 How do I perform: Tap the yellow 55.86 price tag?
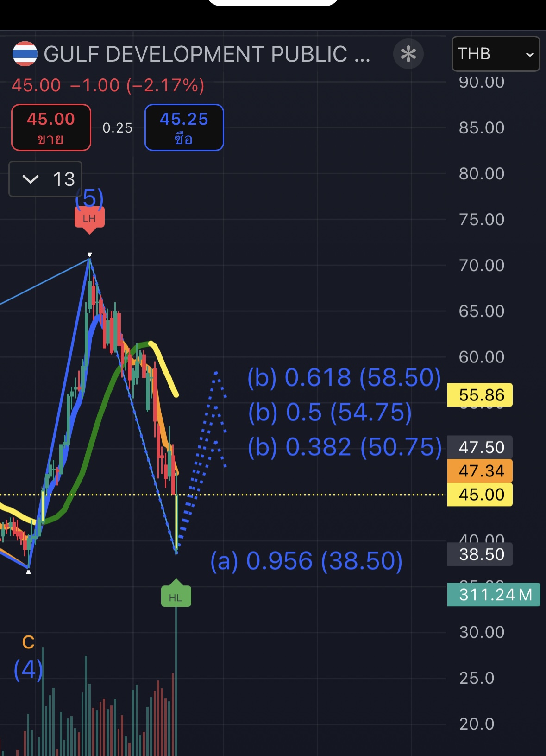(480, 395)
